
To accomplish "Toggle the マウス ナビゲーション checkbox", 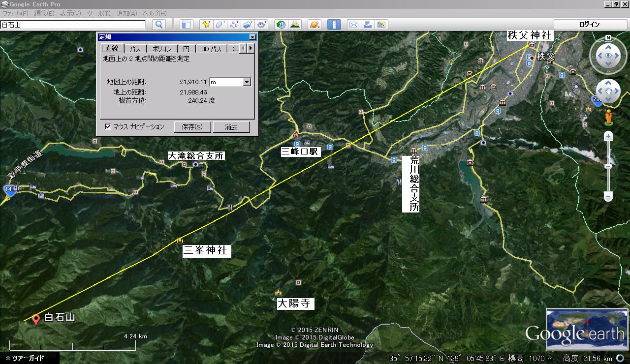I will tap(108, 127).
